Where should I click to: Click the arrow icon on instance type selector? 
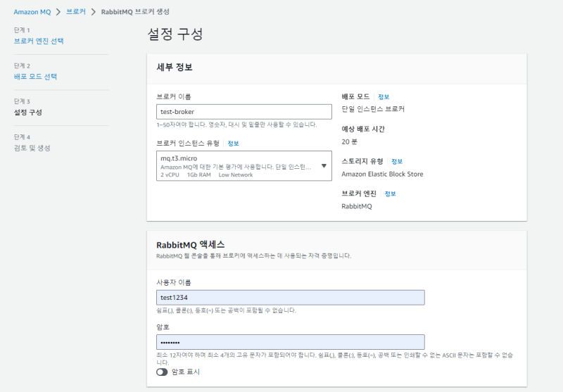coord(324,166)
